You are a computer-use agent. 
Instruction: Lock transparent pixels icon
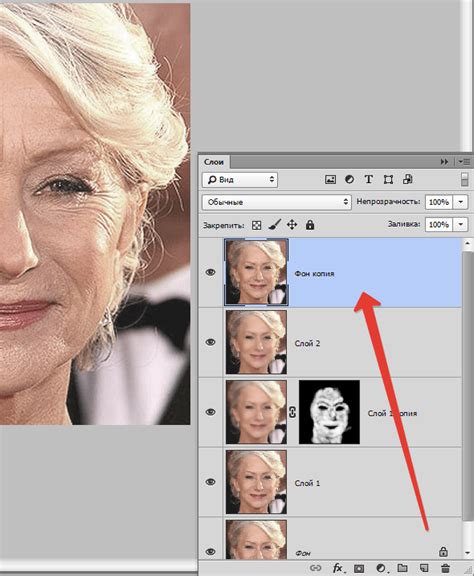(256, 225)
